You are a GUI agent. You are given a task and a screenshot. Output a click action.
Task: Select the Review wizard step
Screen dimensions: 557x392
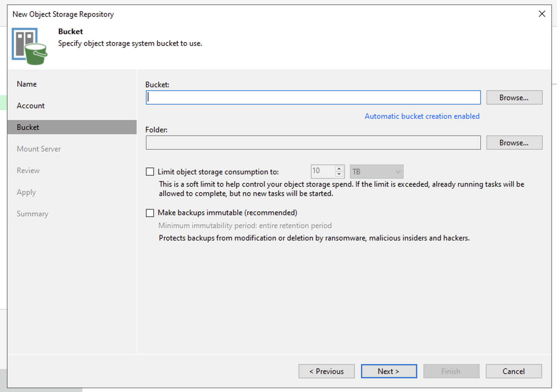(x=28, y=171)
